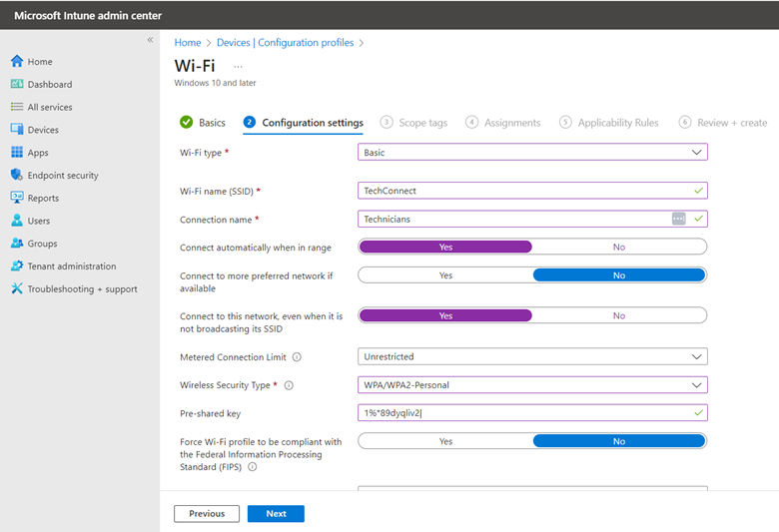
Task: Go to the Assignments step tab
Action: pos(502,122)
